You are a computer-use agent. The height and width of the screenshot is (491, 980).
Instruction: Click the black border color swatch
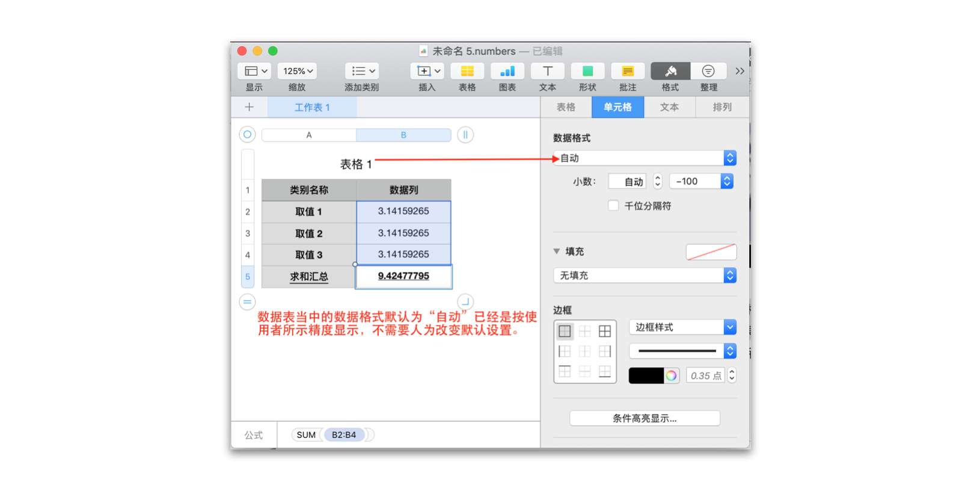(x=646, y=375)
